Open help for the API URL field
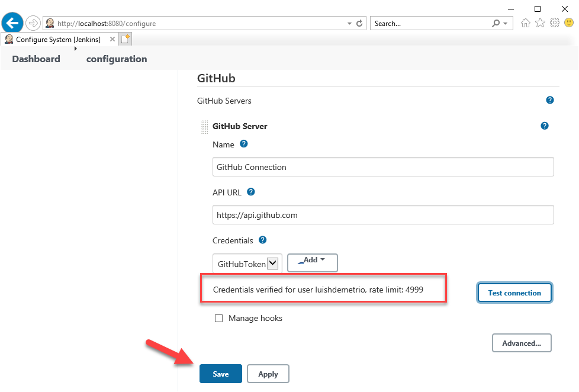Screen dimensions: 579x392 (x=251, y=192)
